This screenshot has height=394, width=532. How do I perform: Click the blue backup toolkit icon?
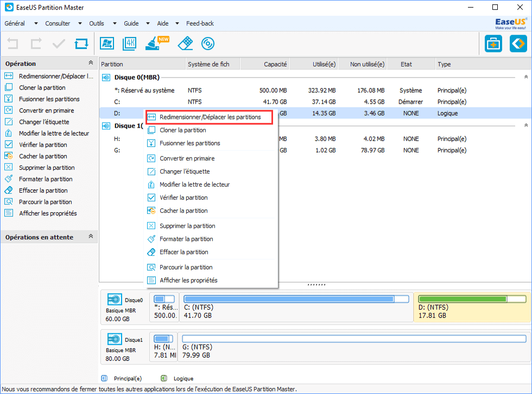point(493,44)
